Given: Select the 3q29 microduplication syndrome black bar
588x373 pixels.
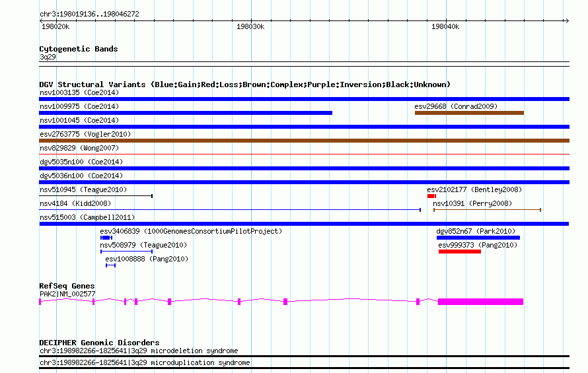Looking at the screenshot, I should pos(304,368).
